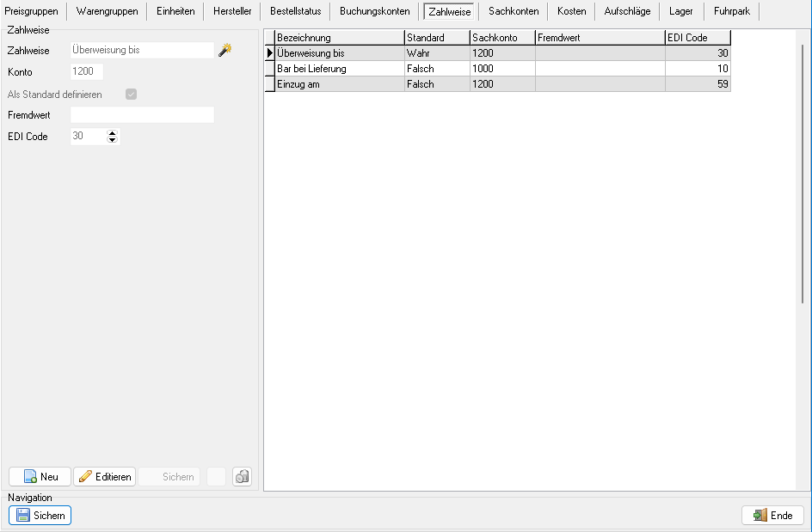Click into the Fremdwert input field

tap(142, 115)
